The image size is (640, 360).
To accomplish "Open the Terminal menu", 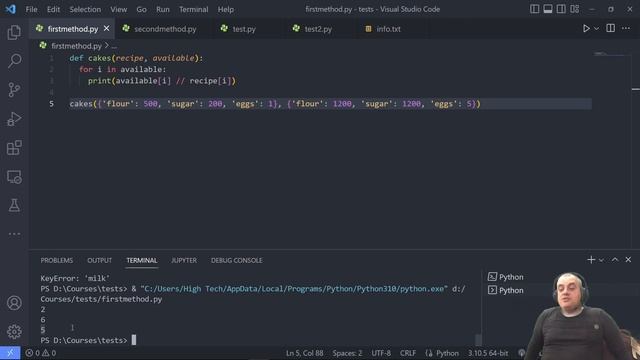I will [193, 9].
